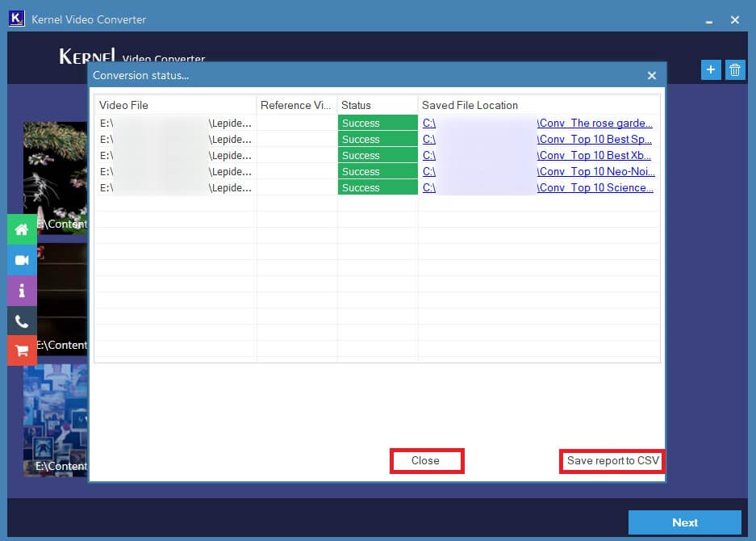The width and height of the screenshot is (756, 541).
Task: Click the Close button in the dialog
Action: [x=427, y=461]
